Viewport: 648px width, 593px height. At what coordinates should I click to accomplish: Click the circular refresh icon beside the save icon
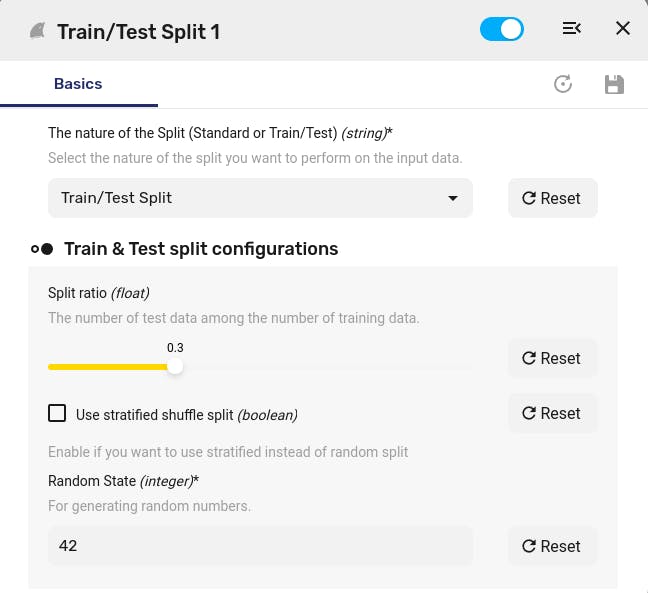563,84
